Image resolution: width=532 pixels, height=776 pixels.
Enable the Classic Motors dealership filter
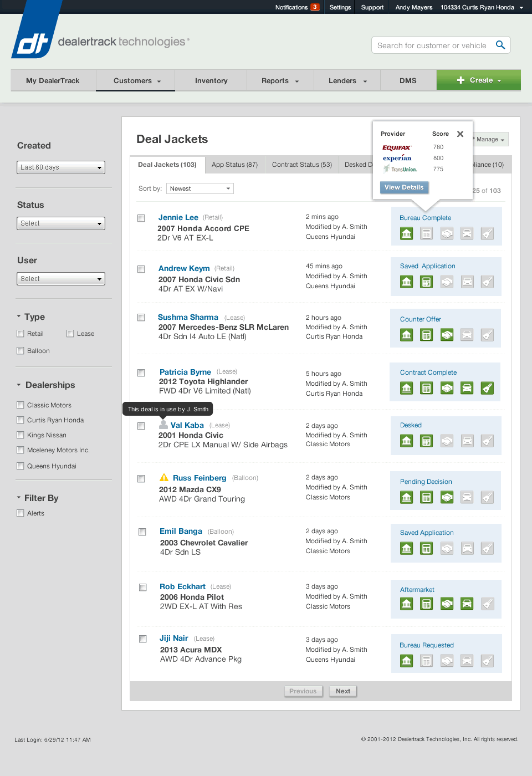[x=21, y=405]
